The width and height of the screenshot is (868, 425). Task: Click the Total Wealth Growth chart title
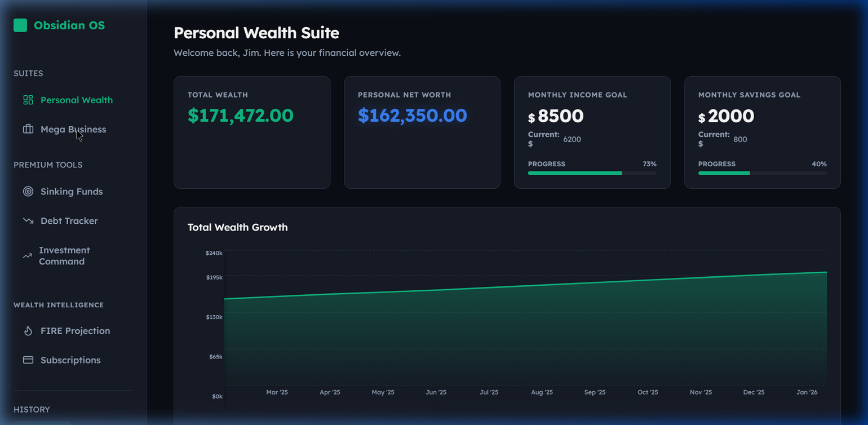[238, 227]
